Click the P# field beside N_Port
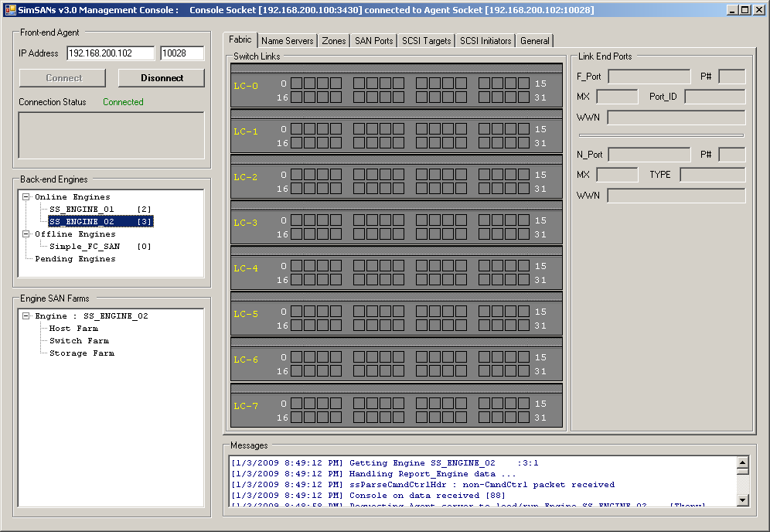This screenshot has width=770, height=532. [731, 155]
